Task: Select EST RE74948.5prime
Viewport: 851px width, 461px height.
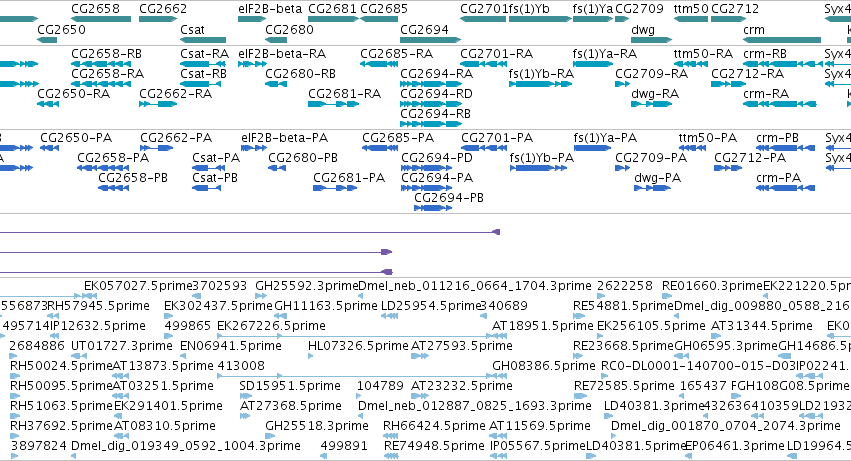Action: click(434, 446)
